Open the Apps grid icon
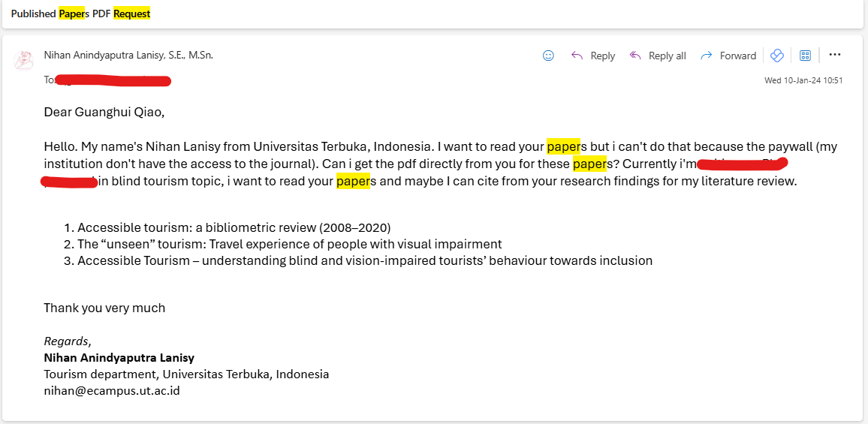 tap(805, 56)
